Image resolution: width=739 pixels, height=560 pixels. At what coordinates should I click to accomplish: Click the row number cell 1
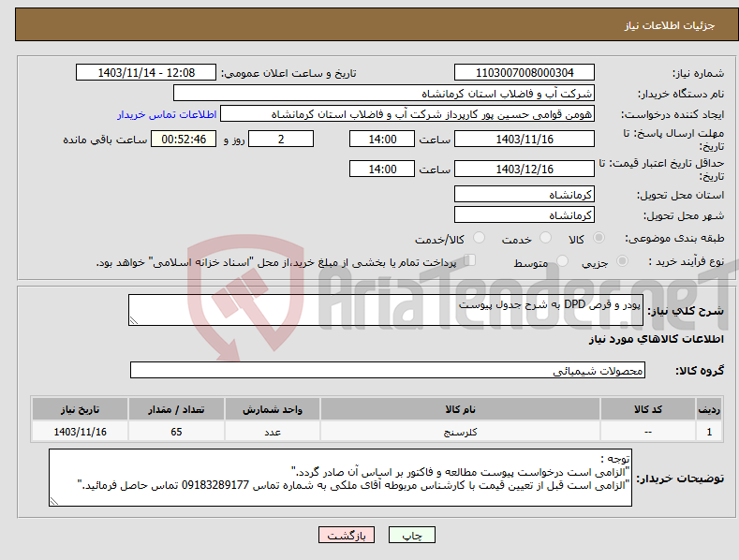pos(709,432)
